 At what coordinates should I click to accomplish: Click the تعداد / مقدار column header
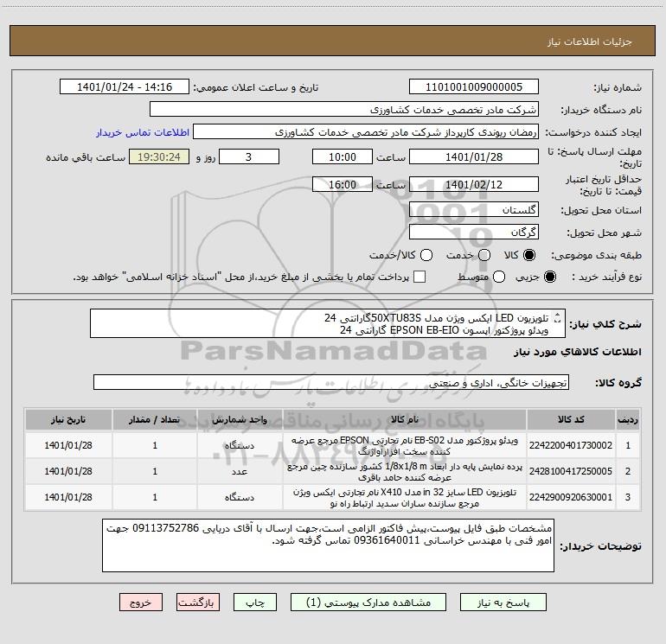coord(155,419)
